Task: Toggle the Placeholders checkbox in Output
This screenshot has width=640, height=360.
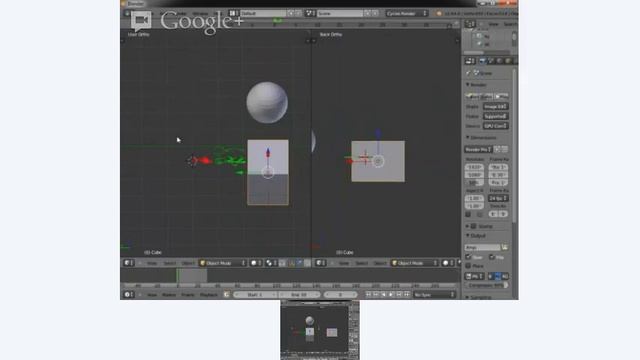Action: click(469, 266)
